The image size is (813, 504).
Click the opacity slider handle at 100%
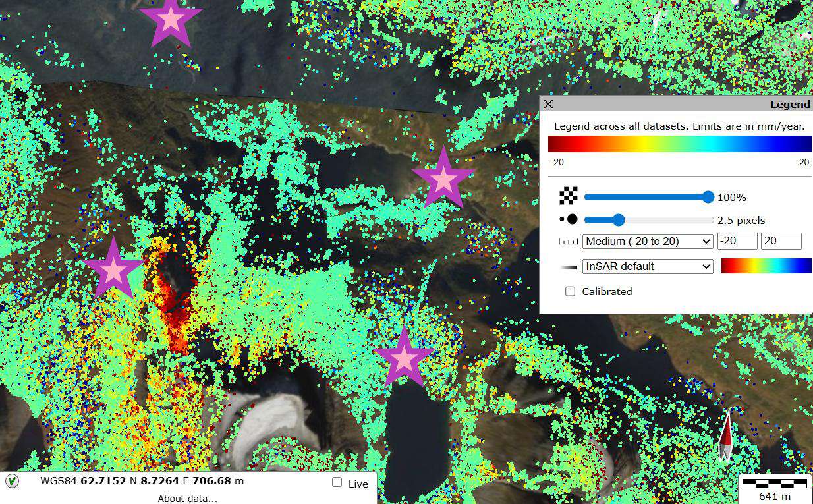708,197
